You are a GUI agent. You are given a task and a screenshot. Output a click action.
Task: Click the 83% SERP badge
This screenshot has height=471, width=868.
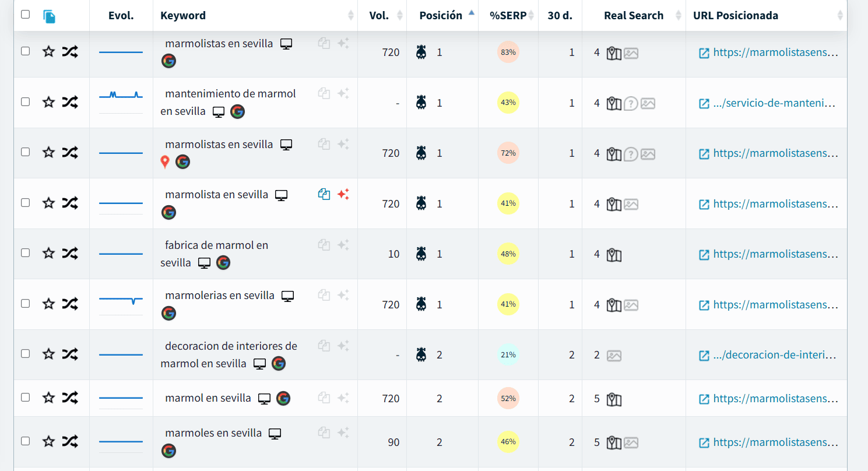coord(508,52)
